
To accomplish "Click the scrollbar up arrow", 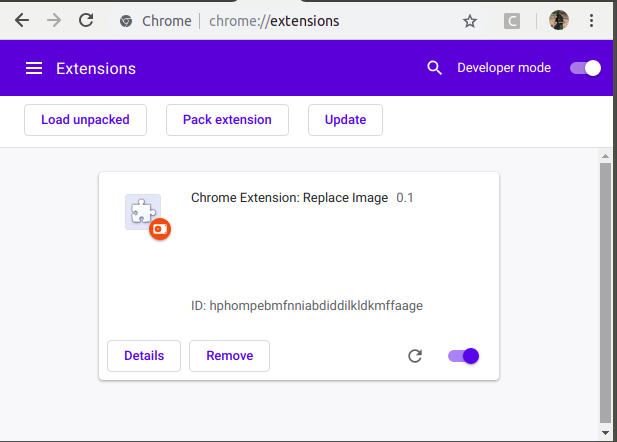I will coord(605,156).
